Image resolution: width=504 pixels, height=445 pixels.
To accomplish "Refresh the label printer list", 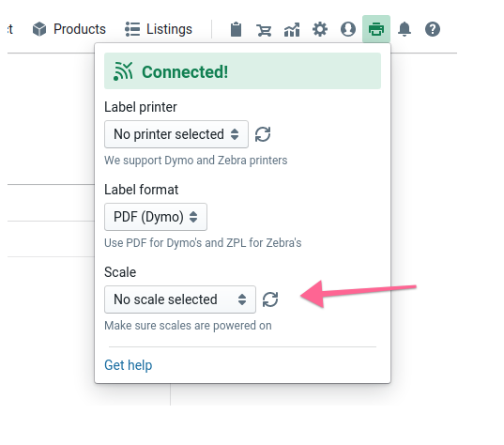I will click(x=263, y=134).
